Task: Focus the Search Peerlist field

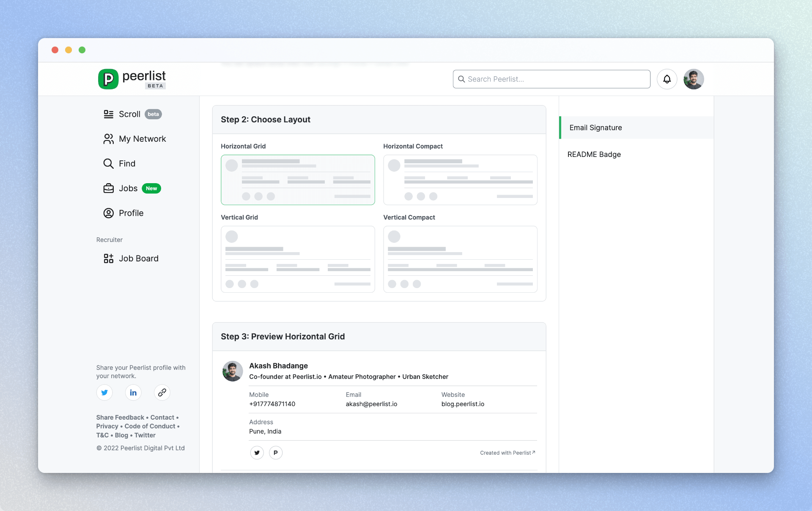Action: 551,79
